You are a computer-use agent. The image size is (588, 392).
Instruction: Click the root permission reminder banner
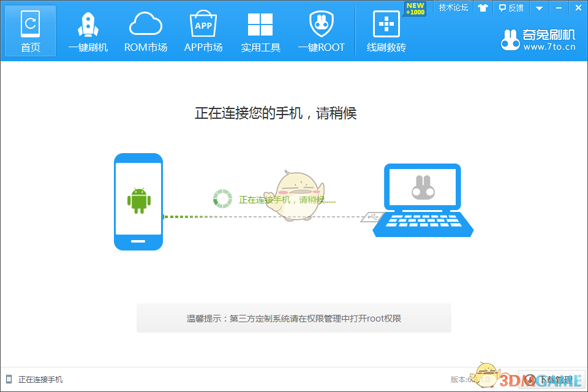294,317
